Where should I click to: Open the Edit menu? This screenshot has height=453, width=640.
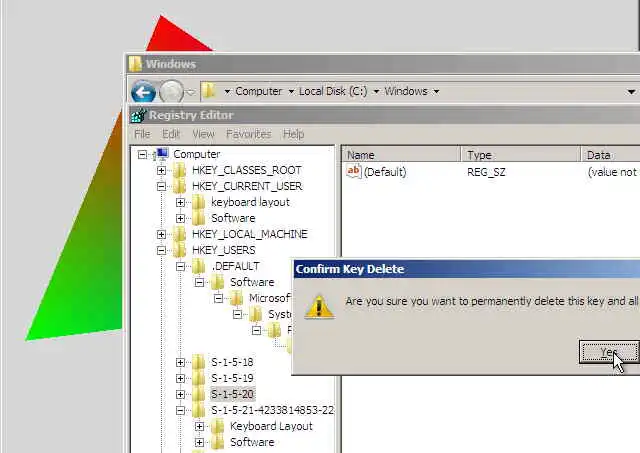tap(171, 134)
